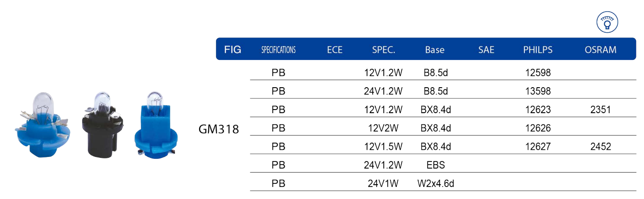Click the Base column header
The height and width of the screenshot is (199, 644).
coord(435,50)
